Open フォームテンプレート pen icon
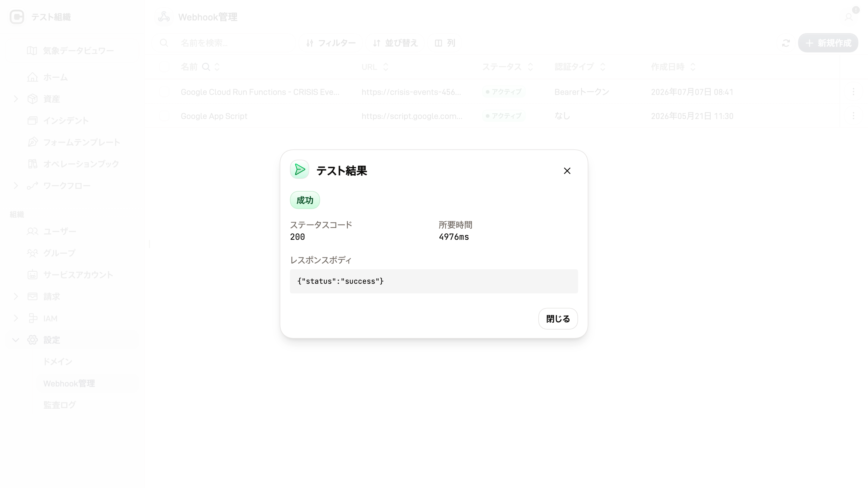 (32, 142)
